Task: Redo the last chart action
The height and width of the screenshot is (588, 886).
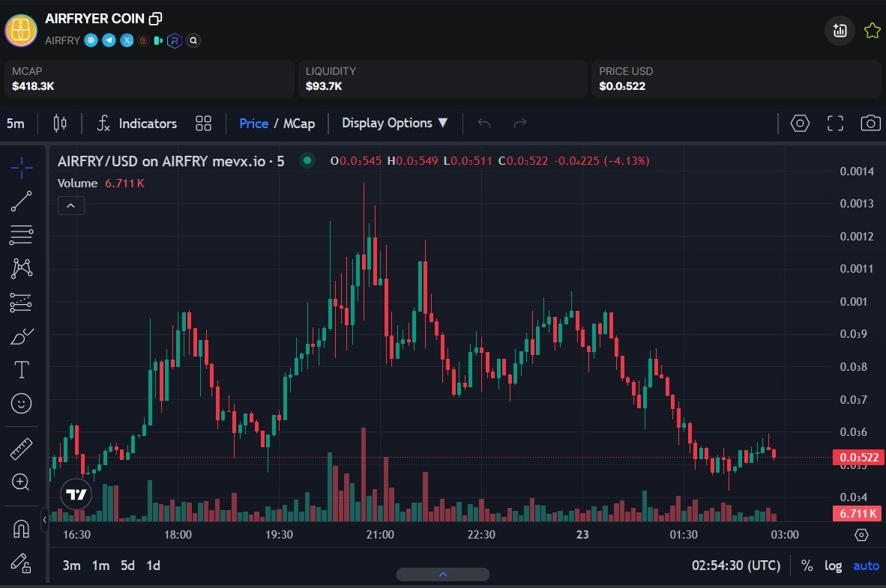Action: coord(520,123)
